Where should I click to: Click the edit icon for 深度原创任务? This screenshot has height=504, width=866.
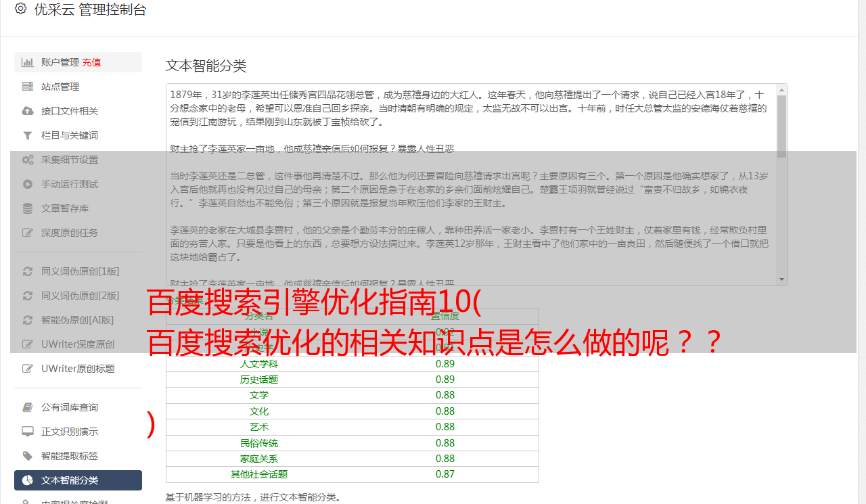tap(28, 233)
